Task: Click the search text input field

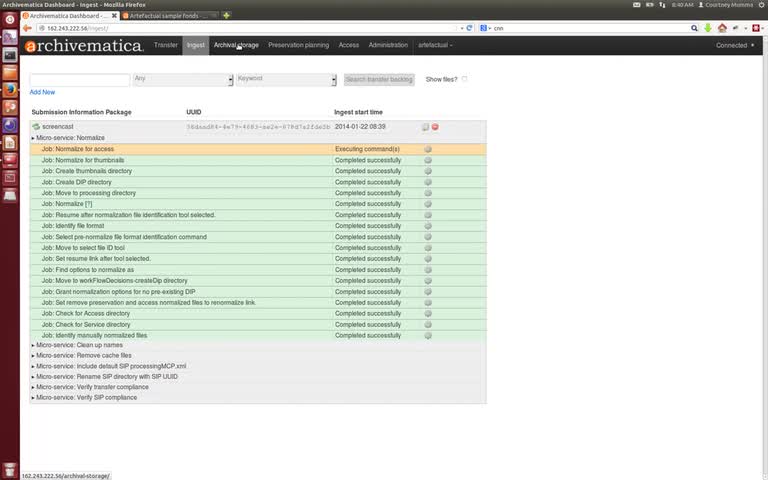Action: tap(80, 80)
